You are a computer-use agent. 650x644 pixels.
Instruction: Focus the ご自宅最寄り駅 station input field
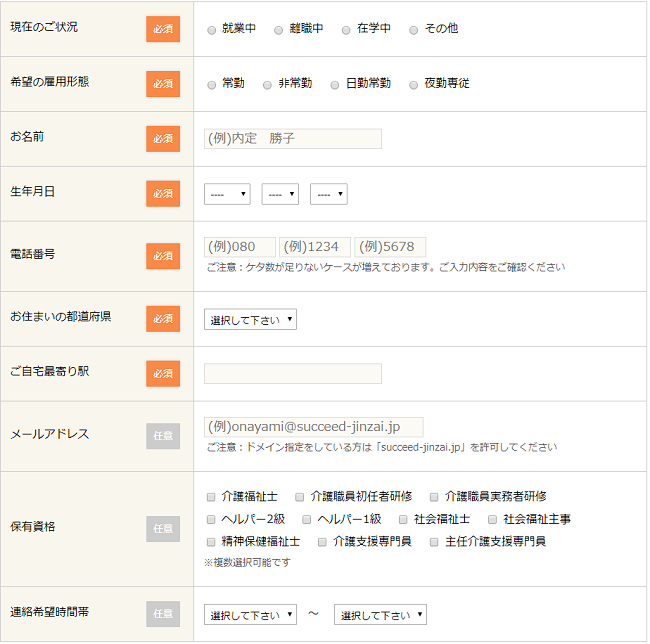[x=292, y=374]
